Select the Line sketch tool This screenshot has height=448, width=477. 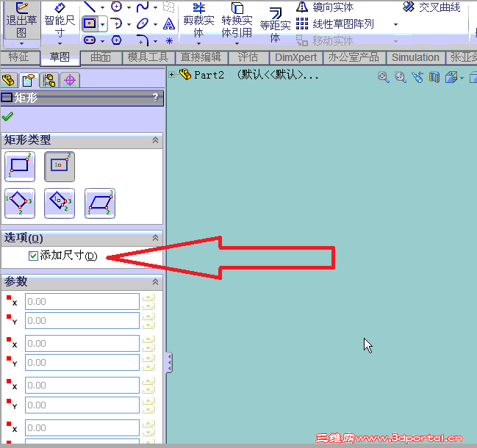click(90, 7)
